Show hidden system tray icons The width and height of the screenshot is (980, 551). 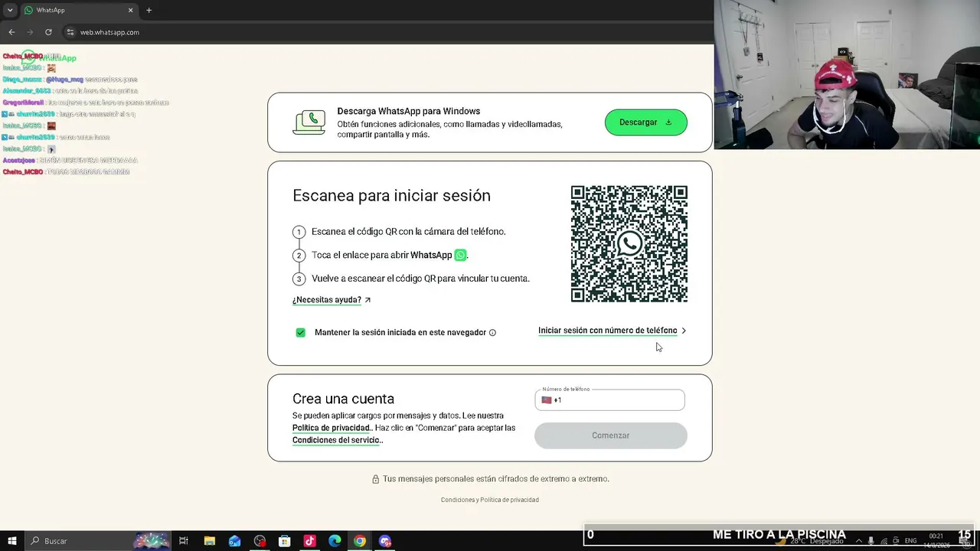858,541
